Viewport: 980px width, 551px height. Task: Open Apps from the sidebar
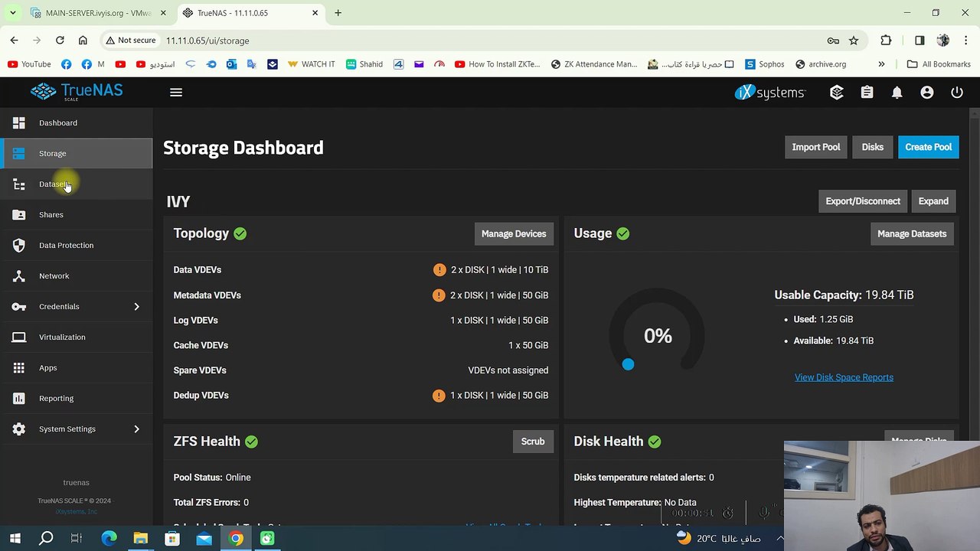click(77, 367)
